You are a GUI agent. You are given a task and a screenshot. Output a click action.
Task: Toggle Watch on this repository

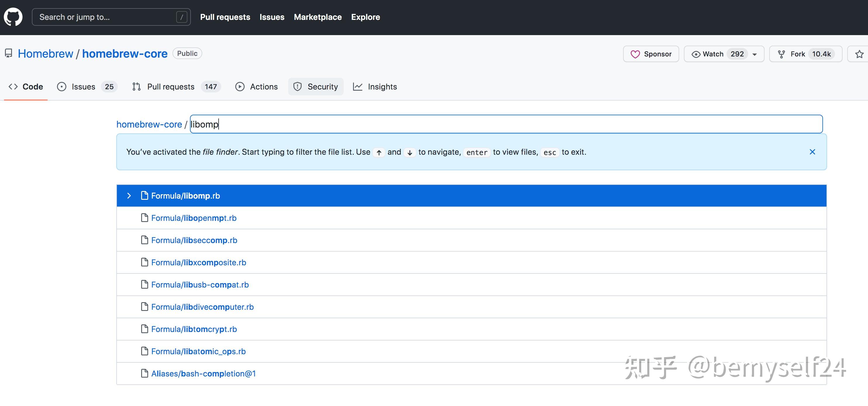coord(713,54)
